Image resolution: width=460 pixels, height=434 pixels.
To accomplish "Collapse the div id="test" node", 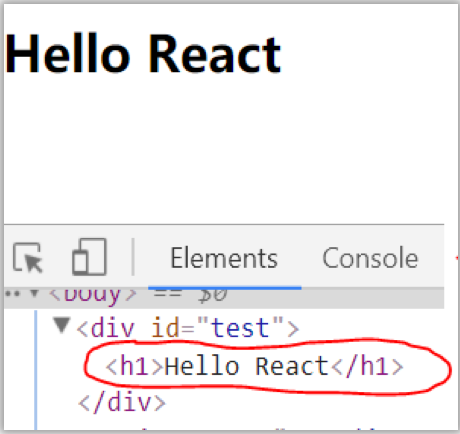I will click(62, 325).
